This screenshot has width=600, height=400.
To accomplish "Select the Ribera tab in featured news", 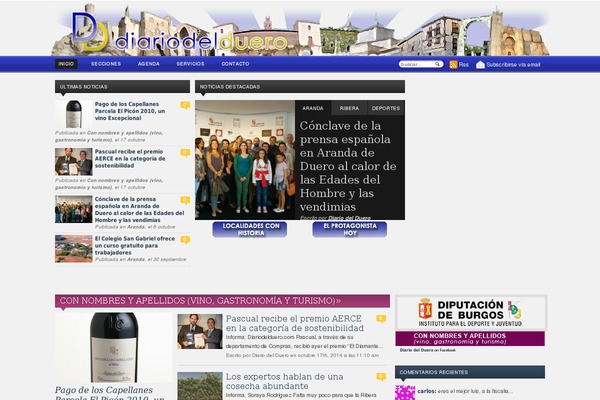I will click(349, 108).
